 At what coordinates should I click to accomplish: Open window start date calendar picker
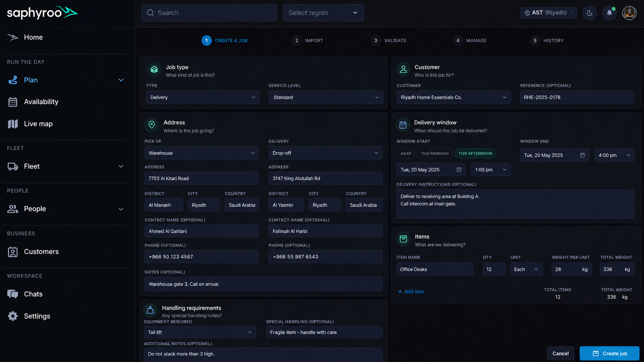coord(459,170)
